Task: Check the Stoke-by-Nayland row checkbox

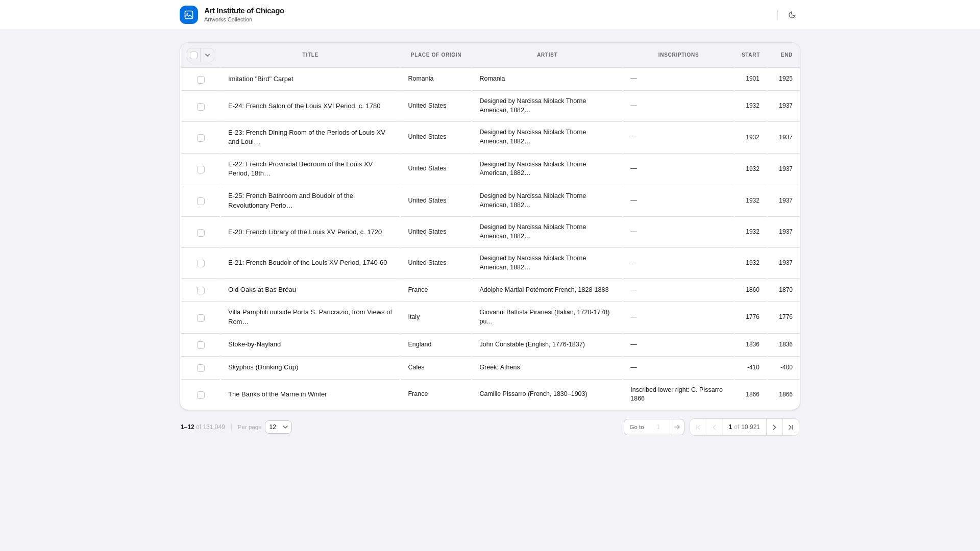Action: [201, 345]
